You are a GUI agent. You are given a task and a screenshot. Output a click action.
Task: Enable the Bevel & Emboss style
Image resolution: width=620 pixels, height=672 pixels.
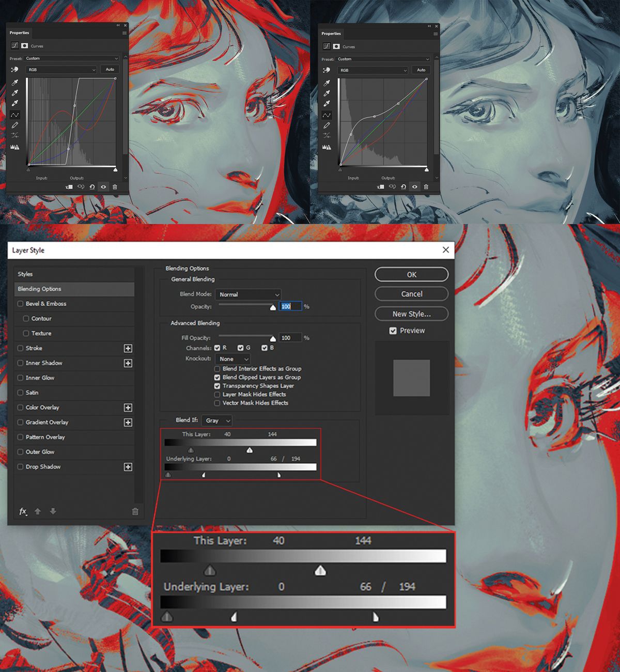point(20,304)
